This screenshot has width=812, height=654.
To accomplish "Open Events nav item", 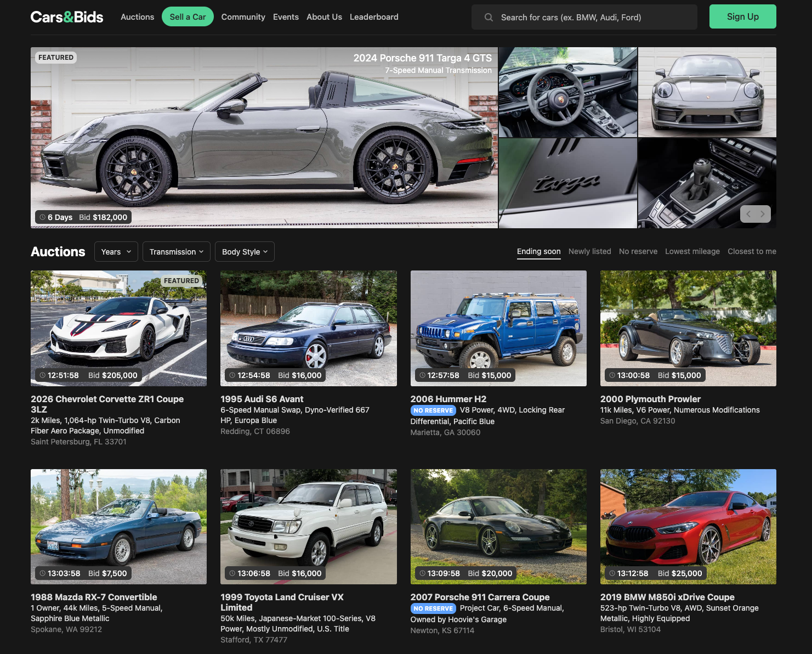I will point(286,17).
